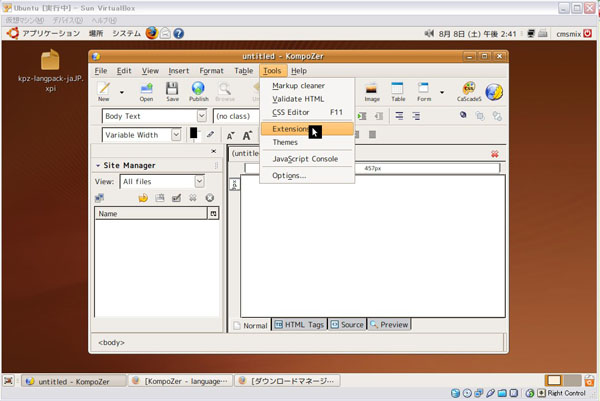The image size is (600, 401).
Task: Launch Firefox from top panel
Action: [152, 33]
